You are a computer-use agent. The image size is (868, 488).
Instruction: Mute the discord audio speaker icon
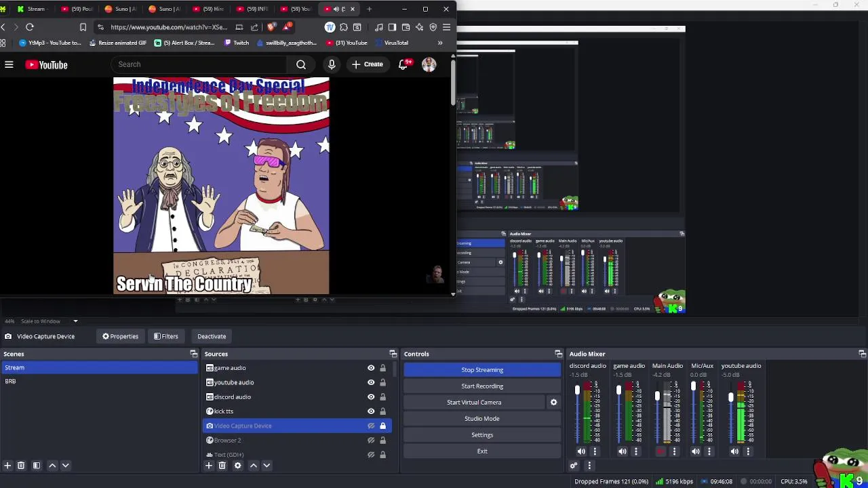click(x=581, y=451)
